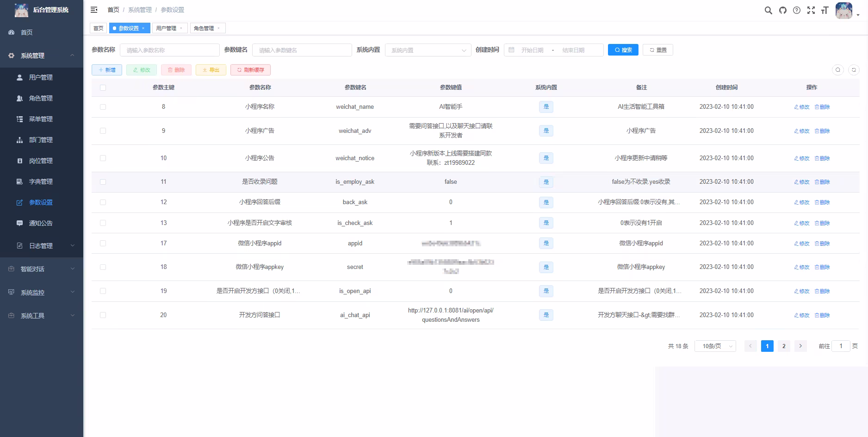The height and width of the screenshot is (437, 868).
Task: Switch to the 角色管理 tab
Action: point(207,28)
